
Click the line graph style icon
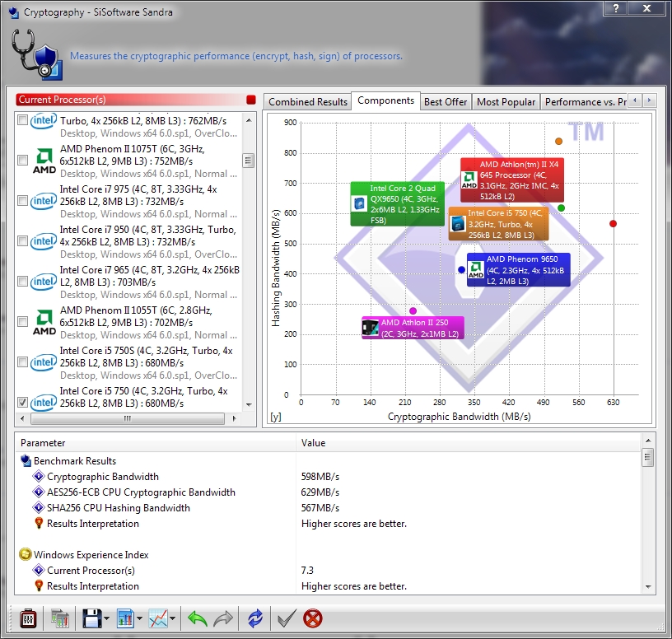[x=158, y=618]
